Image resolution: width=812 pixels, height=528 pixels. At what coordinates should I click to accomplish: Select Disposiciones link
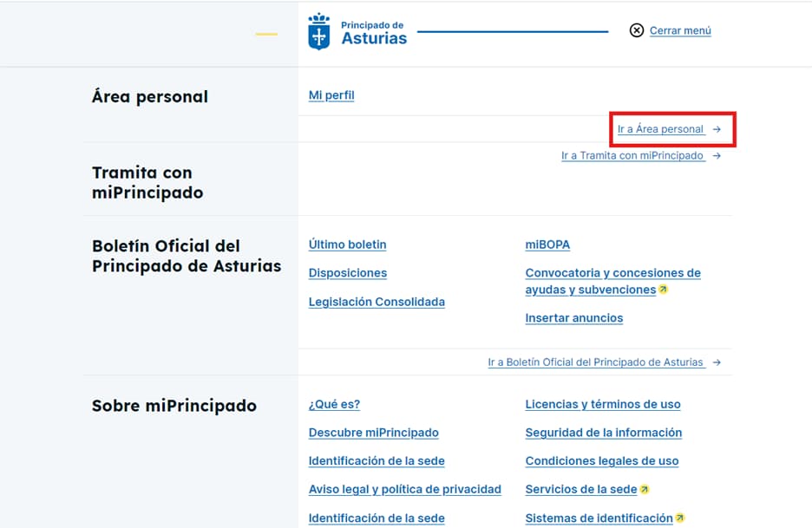(x=347, y=273)
